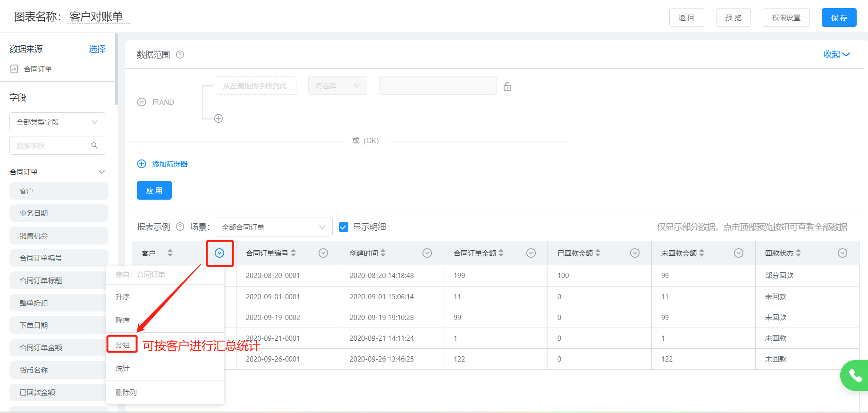Click the help icon beside 数据范围
868x413 pixels.
click(x=180, y=55)
